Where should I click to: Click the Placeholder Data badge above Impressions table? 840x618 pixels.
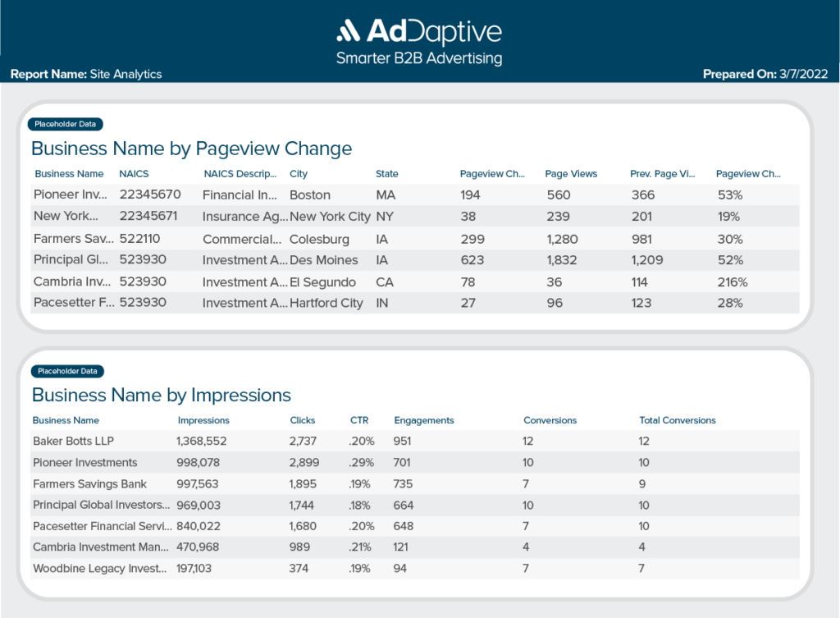click(66, 371)
